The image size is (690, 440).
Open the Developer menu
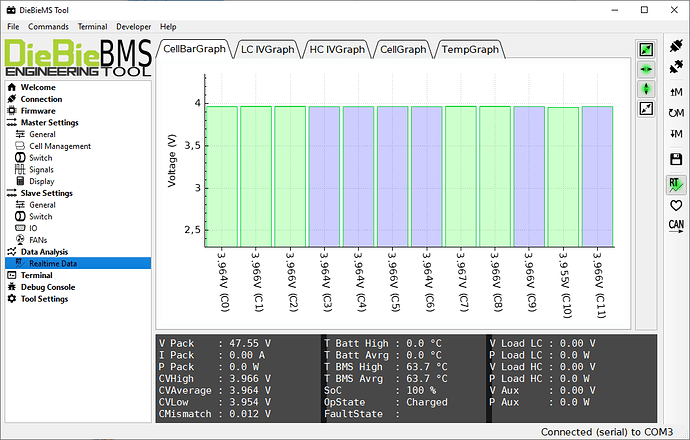coord(133,27)
